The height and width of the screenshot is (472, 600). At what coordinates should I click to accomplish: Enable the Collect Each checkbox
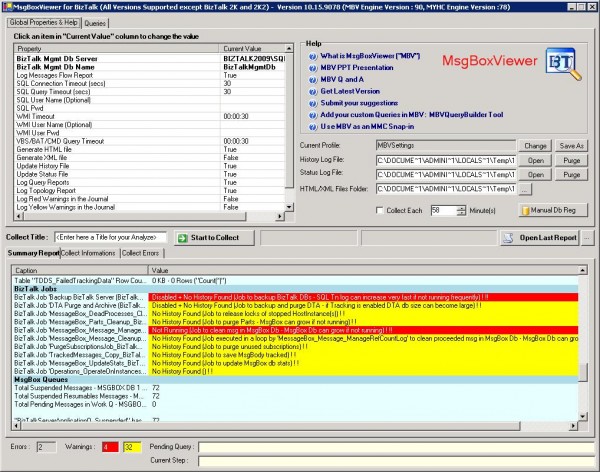click(380, 210)
